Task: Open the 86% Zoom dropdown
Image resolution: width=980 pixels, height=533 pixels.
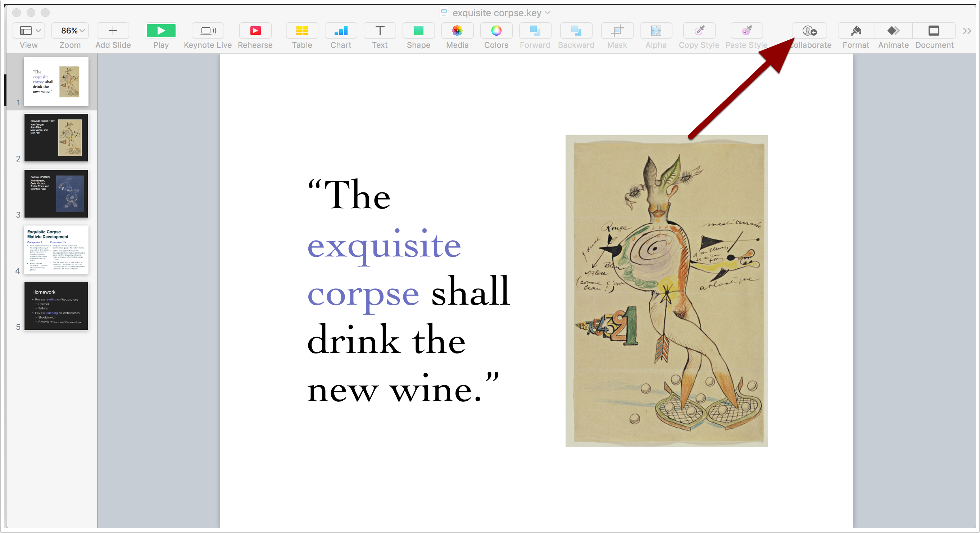Action: [x=70, y=31]
